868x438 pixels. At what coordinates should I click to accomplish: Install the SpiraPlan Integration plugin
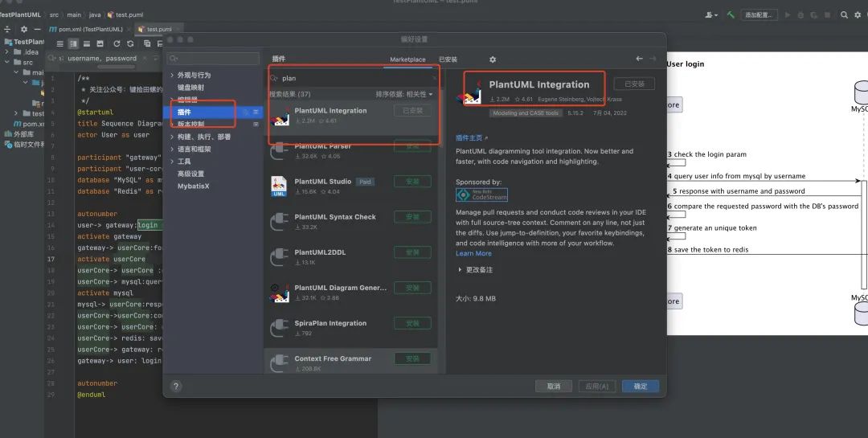click(x=412, y=323)
